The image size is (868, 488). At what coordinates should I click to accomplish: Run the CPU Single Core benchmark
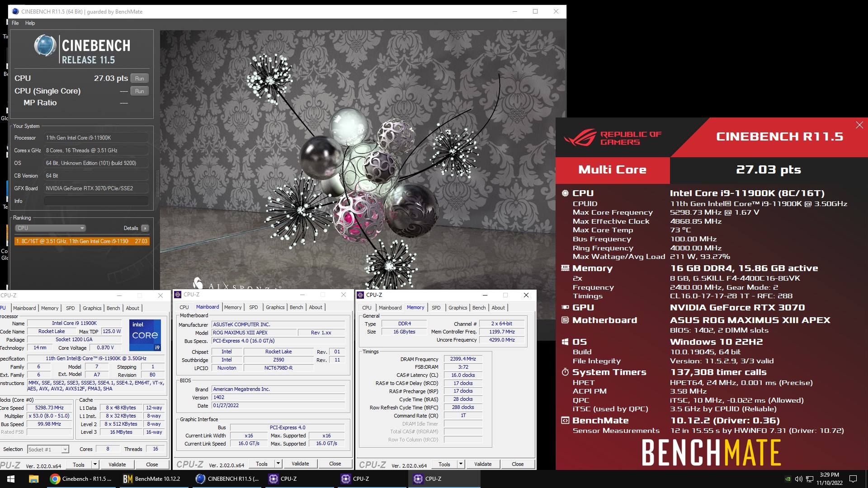pos(139,91)
